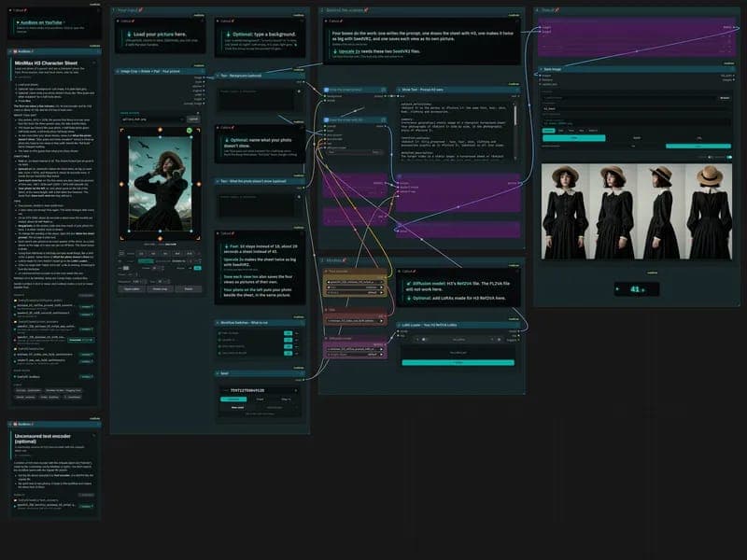
Task: Select the second format tab in Save Image
Action: [561, 131]
